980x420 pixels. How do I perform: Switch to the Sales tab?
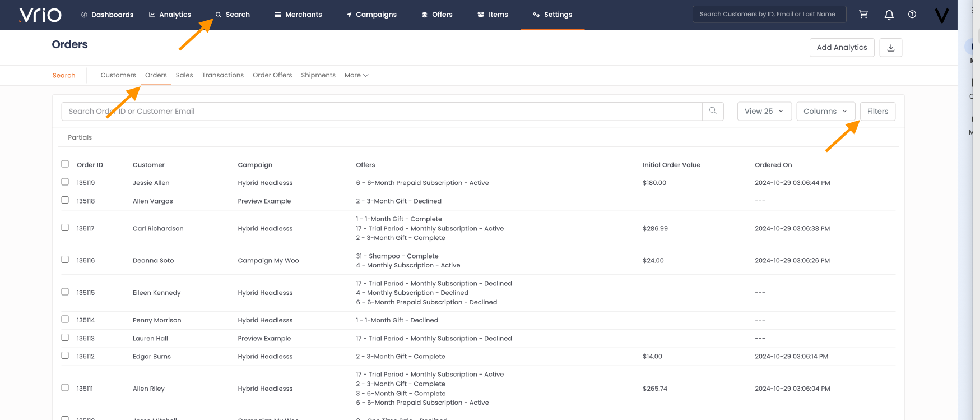(x=184, y=75)
